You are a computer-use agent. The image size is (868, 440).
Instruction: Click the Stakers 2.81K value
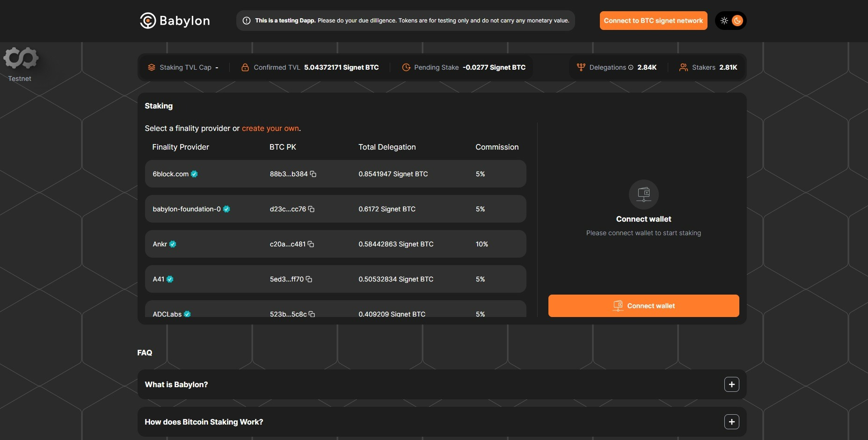tap(728, 67)
